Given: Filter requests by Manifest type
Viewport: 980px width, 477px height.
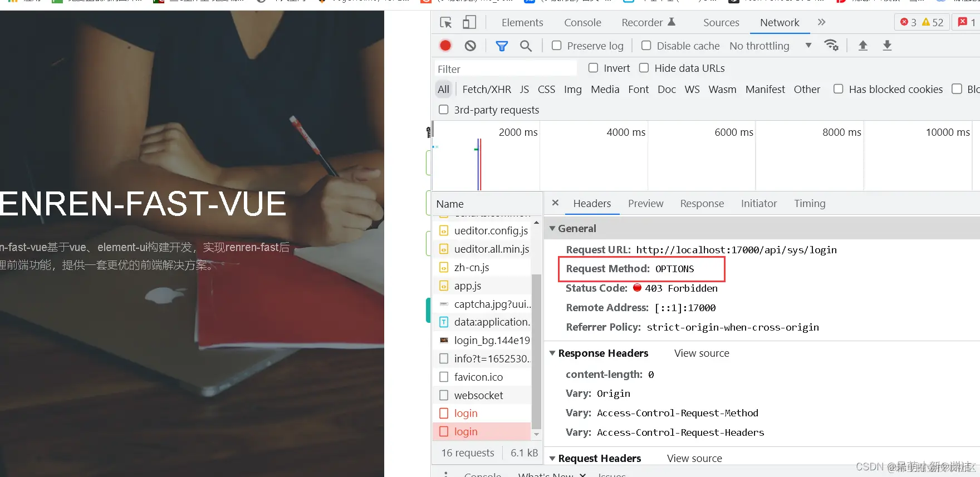Looking at the screenshot, I should click(x=765, y=89).
